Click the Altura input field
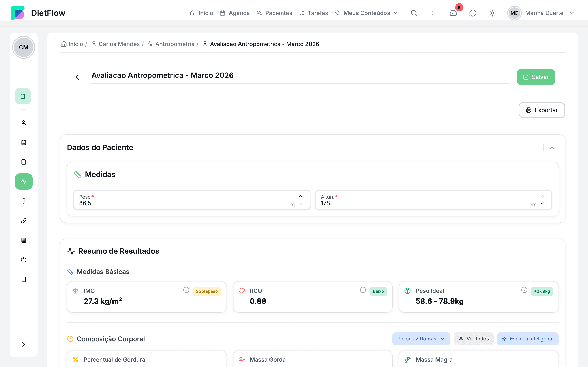This screenshot has height=367, width=588. (433, 200)
